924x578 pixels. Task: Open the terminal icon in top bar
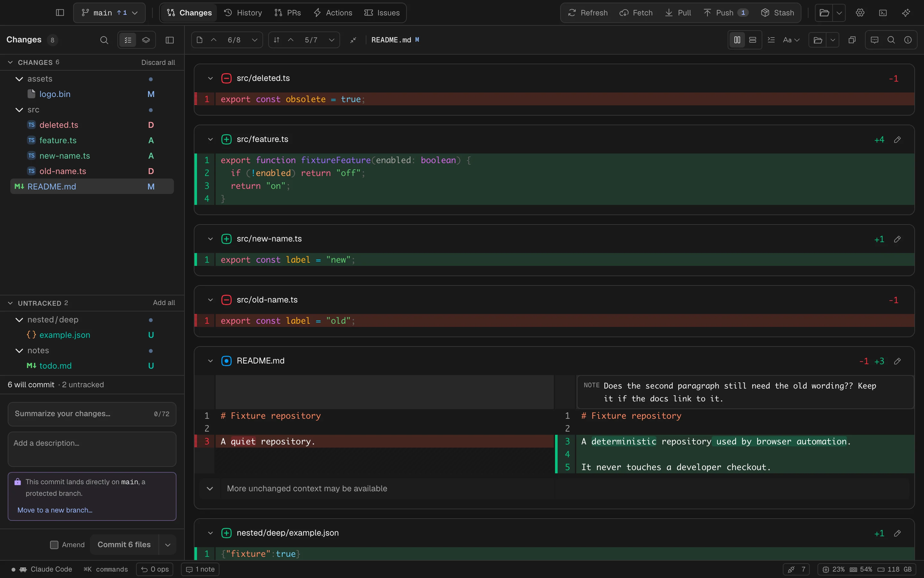coord(883,13)
